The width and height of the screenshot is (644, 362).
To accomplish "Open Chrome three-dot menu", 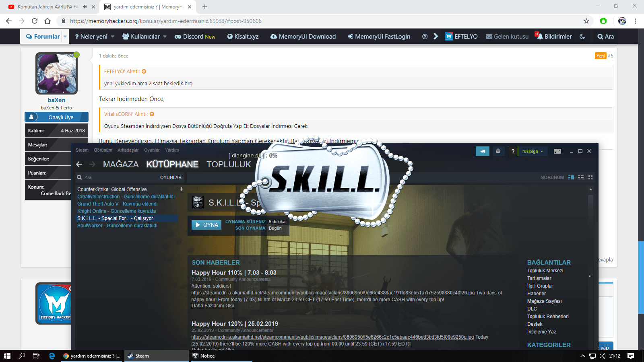I will click(635, 21).
